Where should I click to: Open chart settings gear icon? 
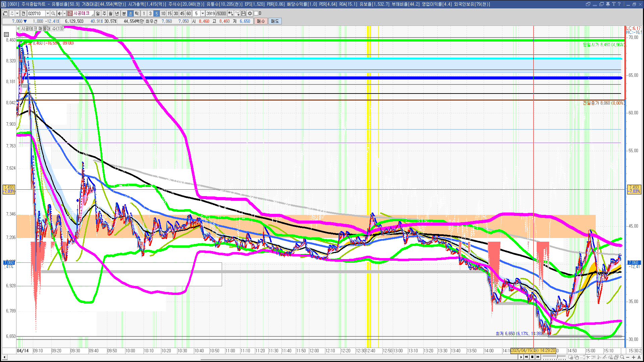(x=250, y=13)
